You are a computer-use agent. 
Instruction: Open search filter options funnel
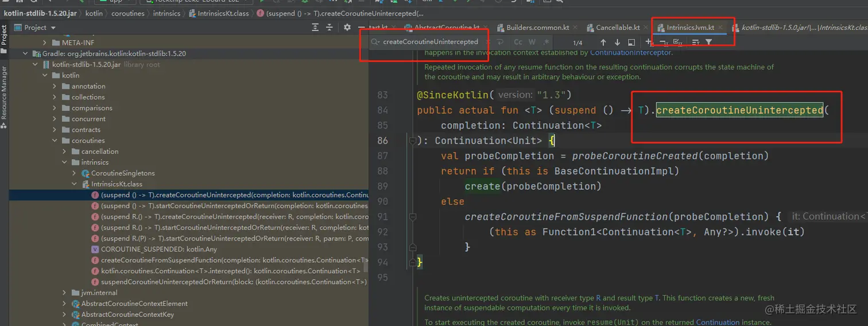709,42
